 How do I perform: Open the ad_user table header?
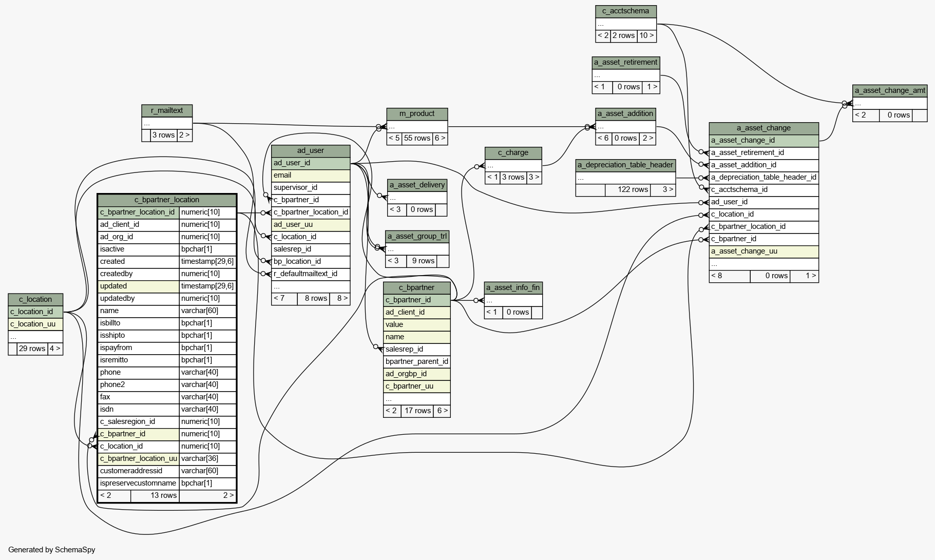(x=311, y=151)
